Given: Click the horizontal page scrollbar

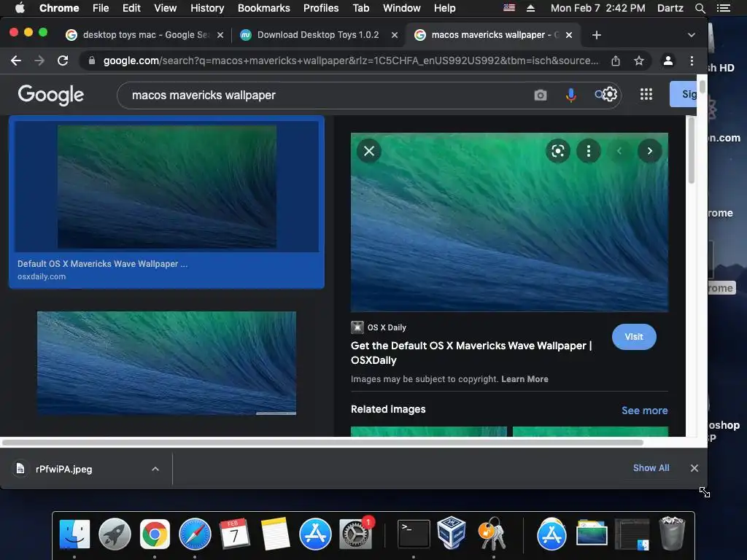Looking at the screenshot, I should tap(322, 443).
